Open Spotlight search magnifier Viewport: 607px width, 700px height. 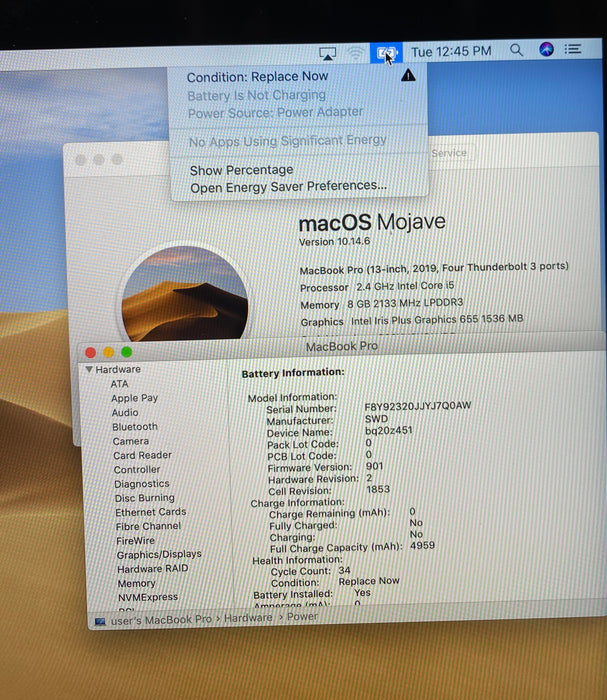coord(516,50)
